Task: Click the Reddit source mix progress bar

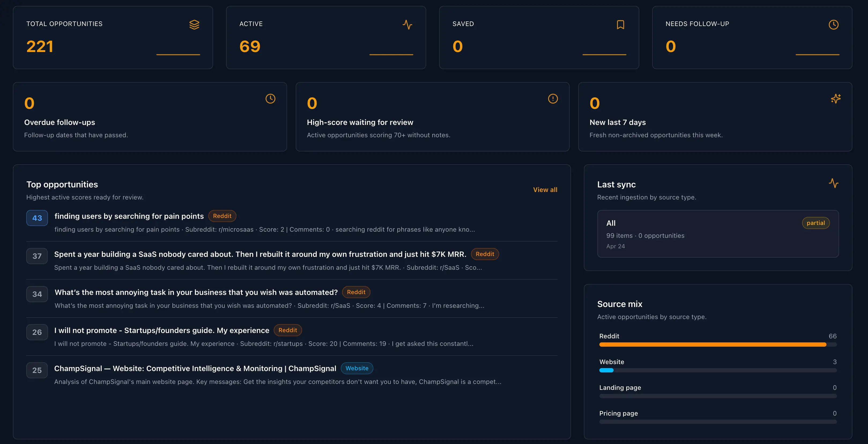Action: point(718,345)
